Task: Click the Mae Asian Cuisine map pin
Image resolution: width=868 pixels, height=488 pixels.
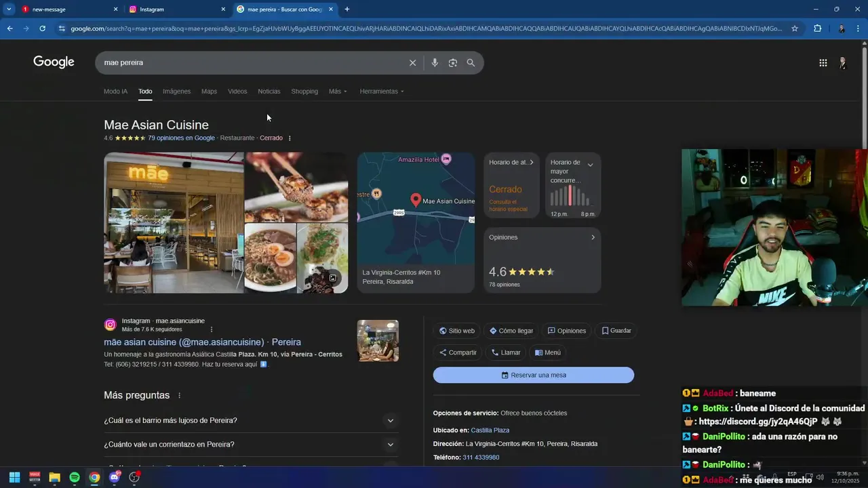Action: (416, 199)
